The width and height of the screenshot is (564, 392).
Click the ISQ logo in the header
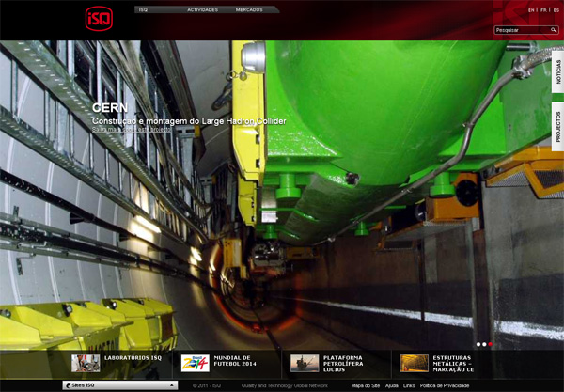click(99, 18)
